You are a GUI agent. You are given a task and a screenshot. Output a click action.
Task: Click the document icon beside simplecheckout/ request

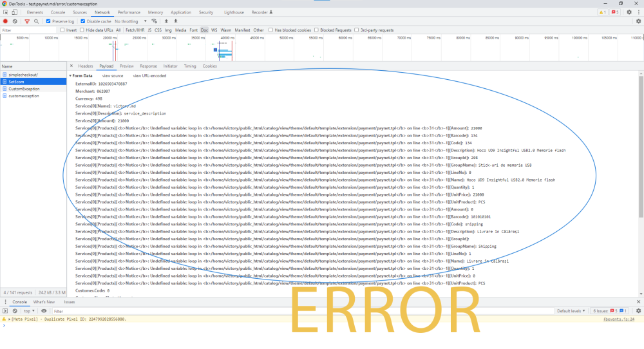pos(5,75)
